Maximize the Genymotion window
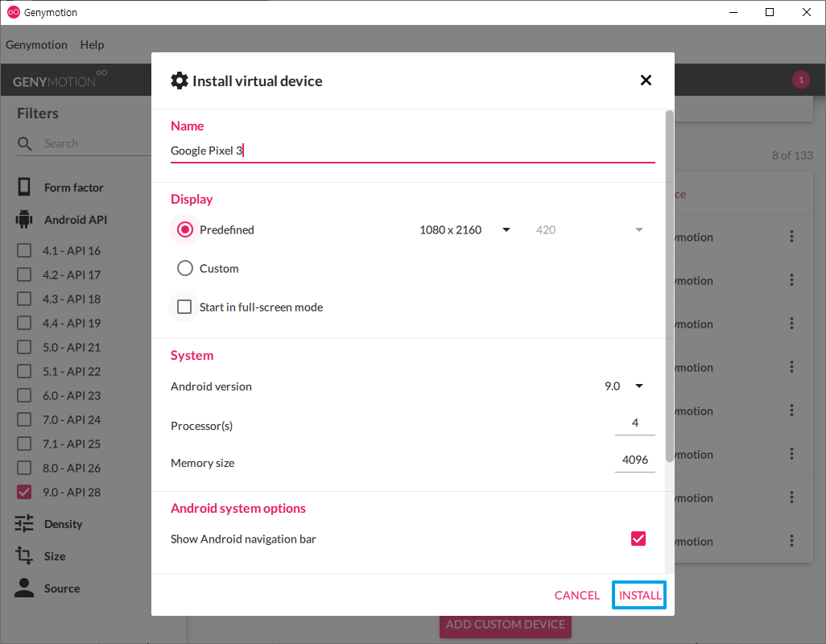The image size is (826, 644). [770, 12]
